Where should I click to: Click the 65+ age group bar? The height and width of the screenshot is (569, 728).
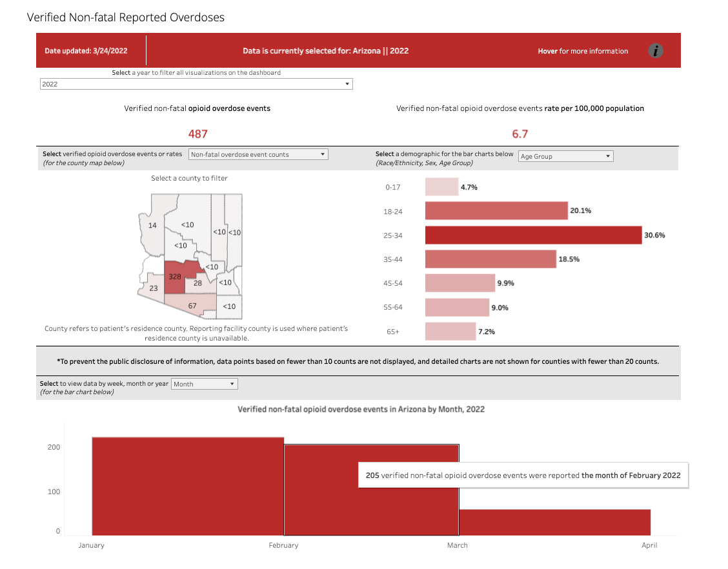click(450, 331)
